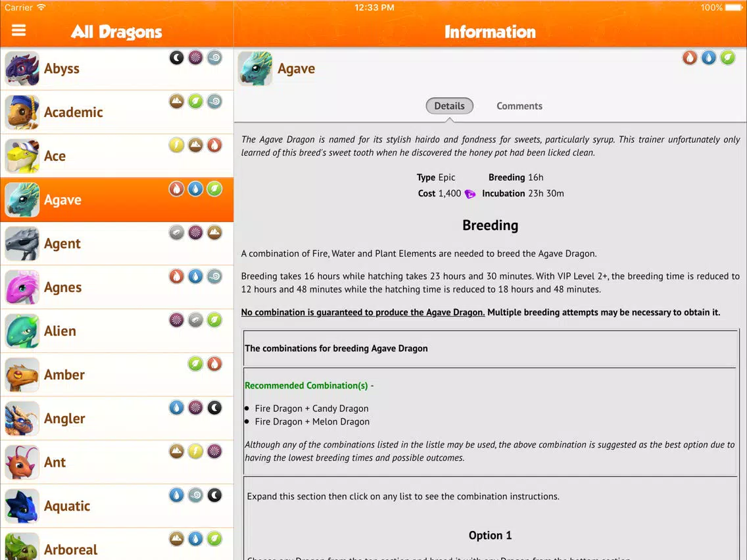Click the water icon on Angler row
This screenshot has height=560, width=747.
point(176,408)
